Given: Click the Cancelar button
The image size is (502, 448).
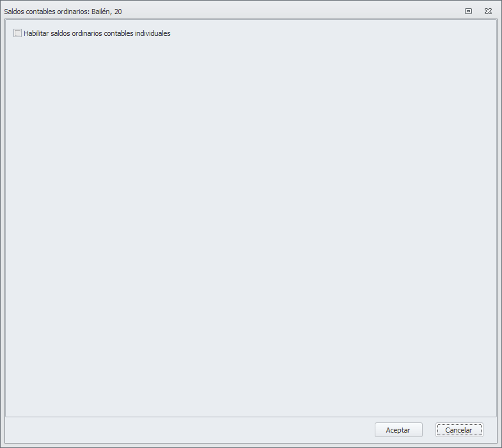Looking at the screenshot, I should [x=459, y=429].
